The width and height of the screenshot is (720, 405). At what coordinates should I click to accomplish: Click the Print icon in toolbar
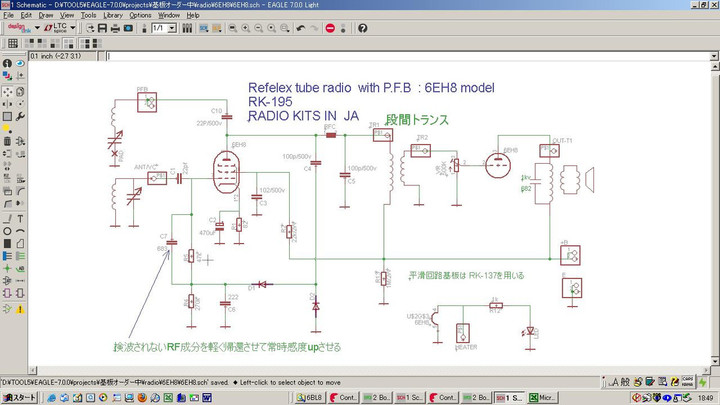coord(117,28)
